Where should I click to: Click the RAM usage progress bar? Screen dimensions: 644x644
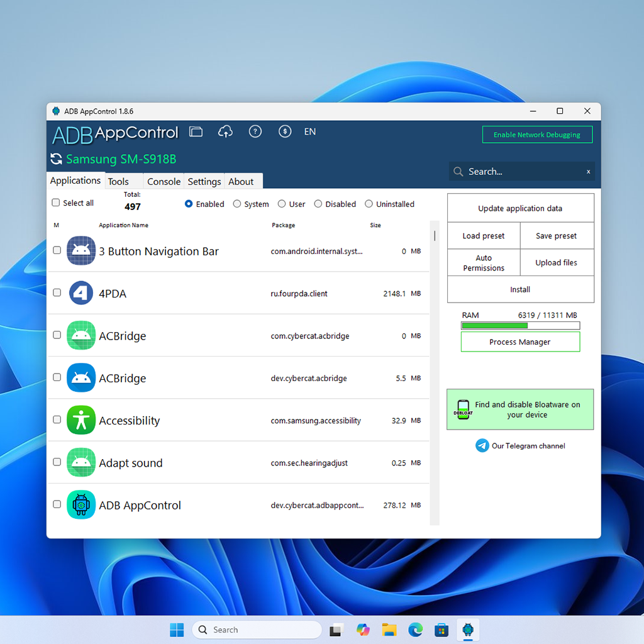point(520,326)
